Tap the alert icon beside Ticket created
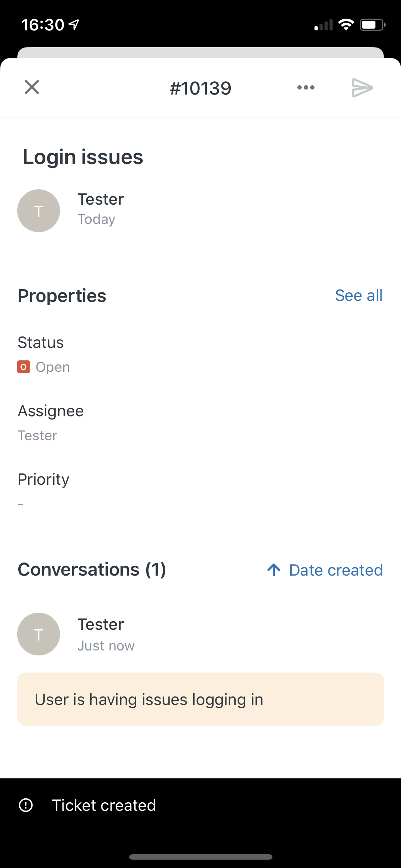Viewport: 401px width, 868px height. click(x=26, y=805)
